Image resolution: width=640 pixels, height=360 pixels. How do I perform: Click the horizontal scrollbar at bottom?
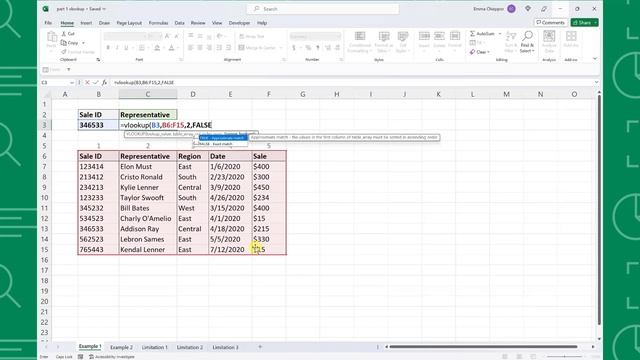(483, 347)
